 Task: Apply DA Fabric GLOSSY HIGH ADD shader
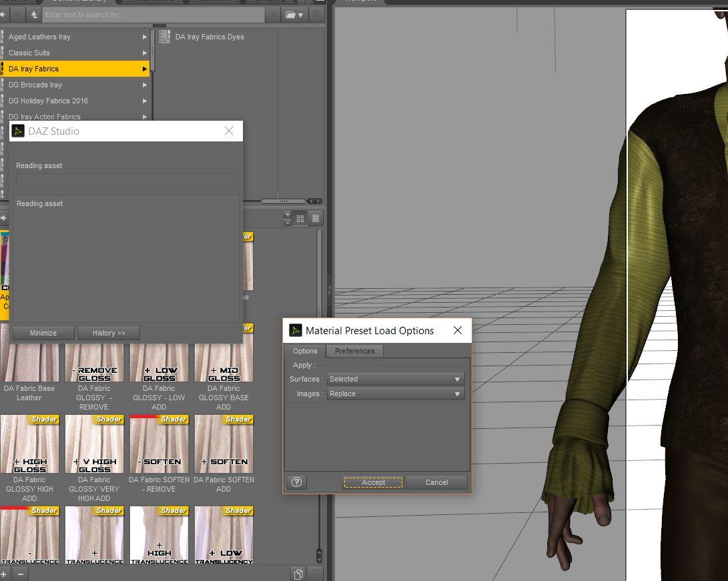tap(29, 458)
